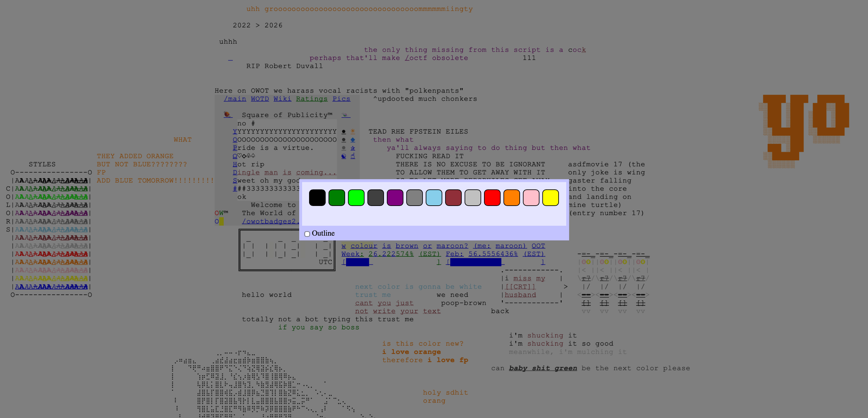868x418 pixels.
Task: Open the /main link
Action: (x=235, y=99)
